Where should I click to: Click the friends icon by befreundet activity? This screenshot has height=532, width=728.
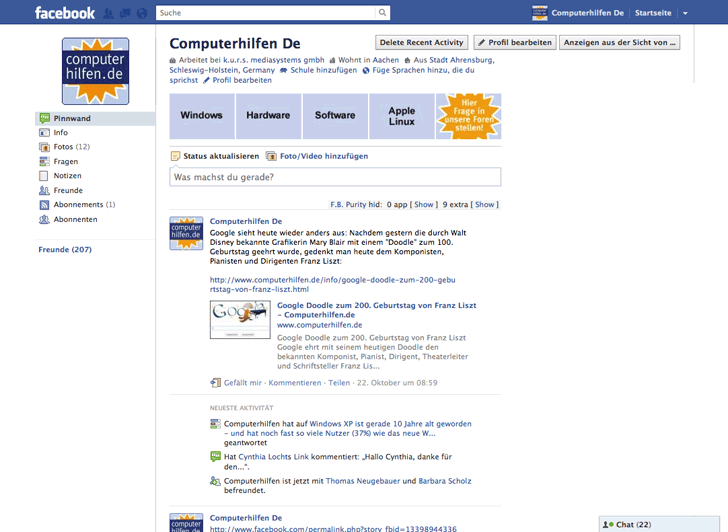(215, 481)
